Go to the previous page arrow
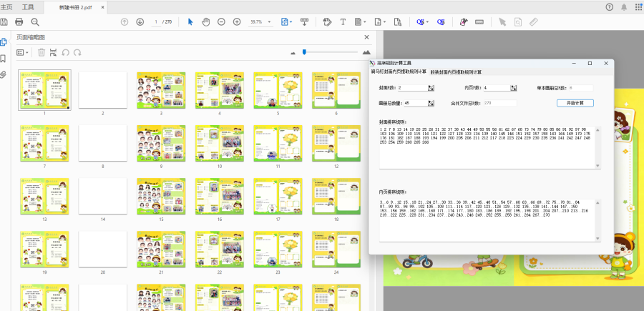The image size is (644, 311). pos(125,21)
